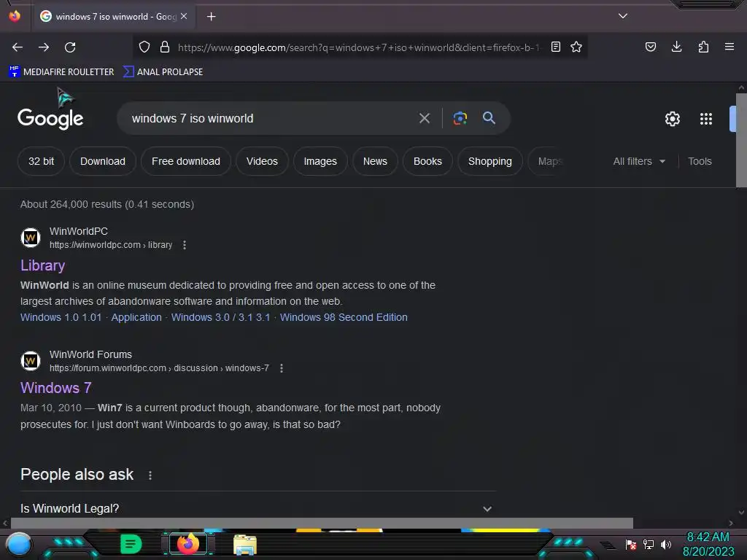Viewport: 747px width, 560px height.
Task: Open Firefox downloads panel
Action: [x=676, y=47]
